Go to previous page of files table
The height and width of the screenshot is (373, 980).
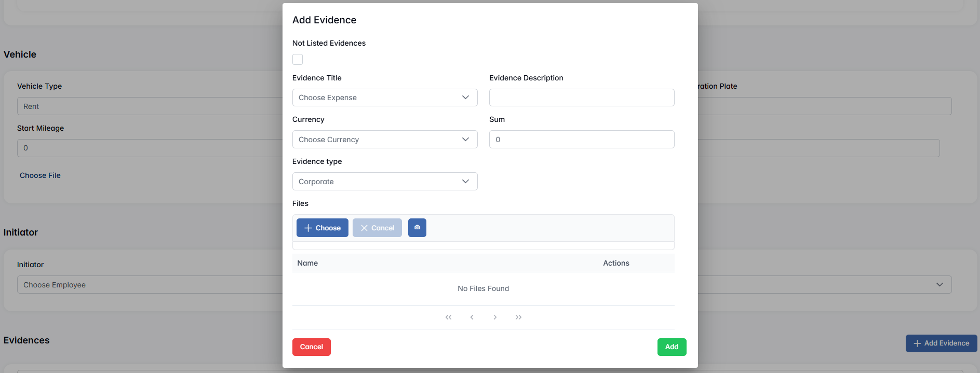click(472, 317)
